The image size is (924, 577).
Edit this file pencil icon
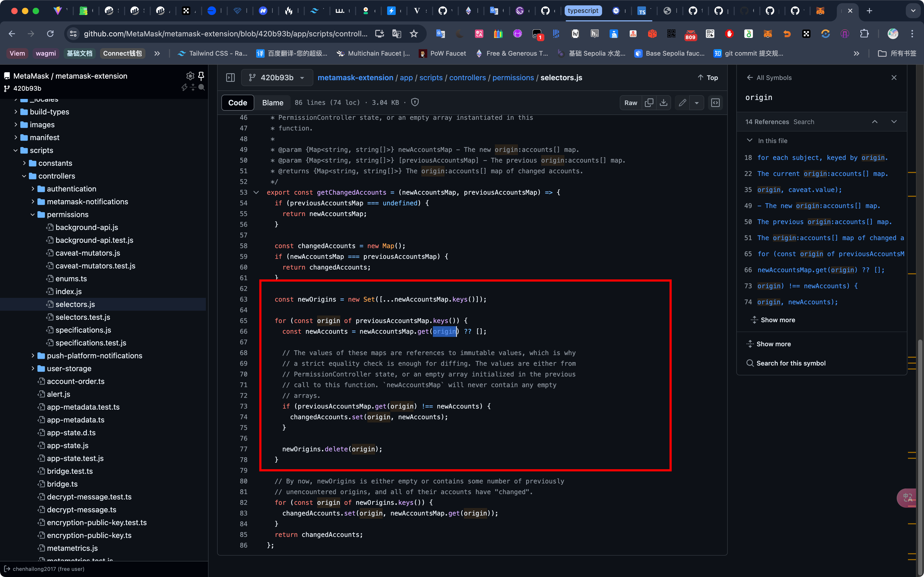683,103
